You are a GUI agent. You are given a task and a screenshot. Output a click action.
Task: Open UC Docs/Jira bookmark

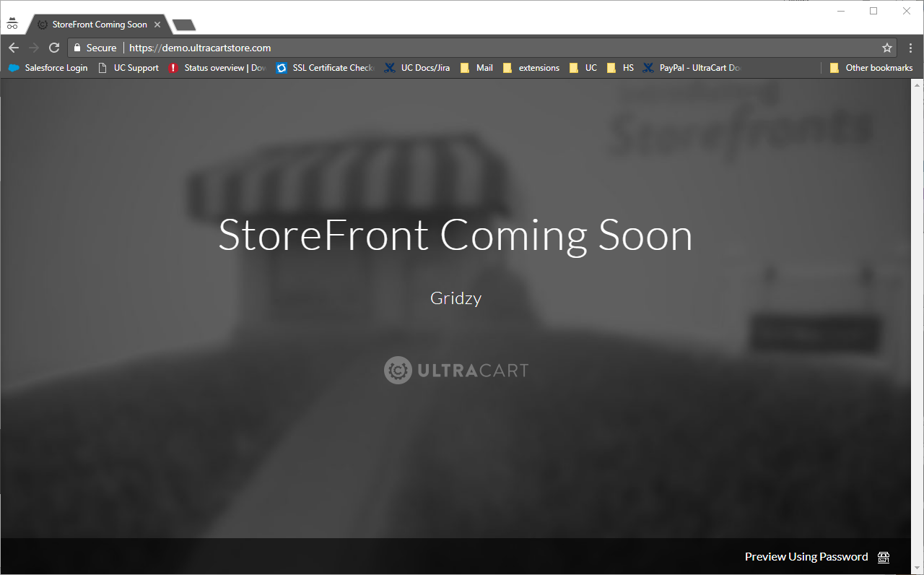417,68
